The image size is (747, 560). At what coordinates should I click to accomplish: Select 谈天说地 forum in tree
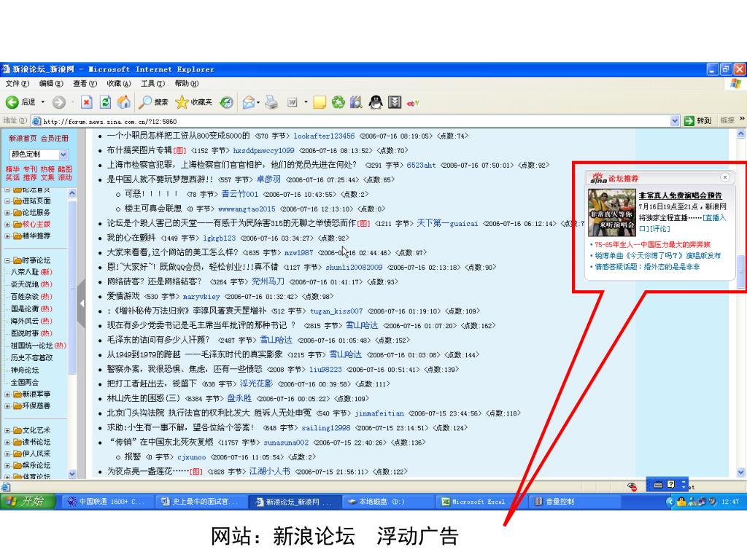point(31,284)
